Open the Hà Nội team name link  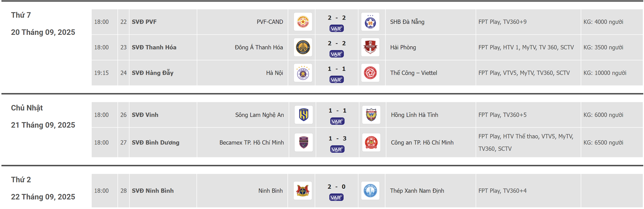pyautogui.click(x=275, y=73)
